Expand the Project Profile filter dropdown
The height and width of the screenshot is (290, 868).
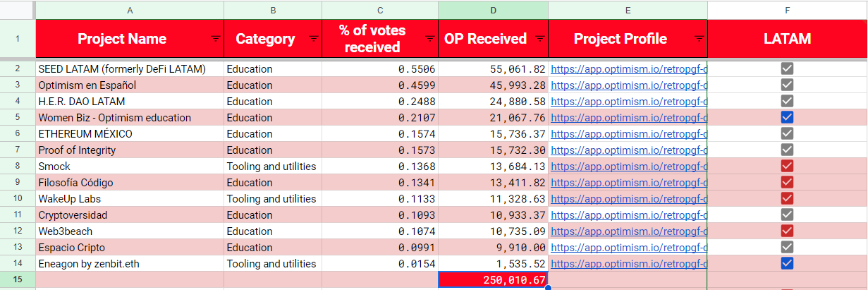(x=699, y=40)
